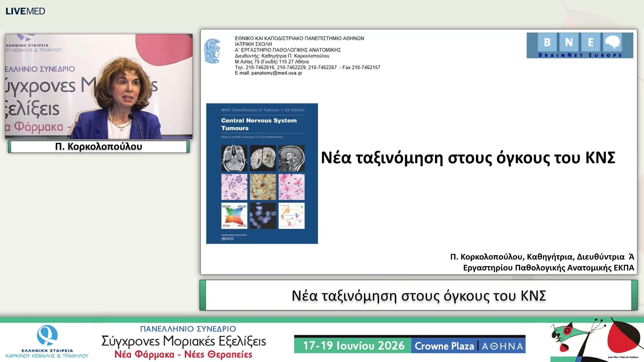Click the address line Μ.Ασίας 75
The height and width of the screenshot is (362, 644).
pos(272,62)
